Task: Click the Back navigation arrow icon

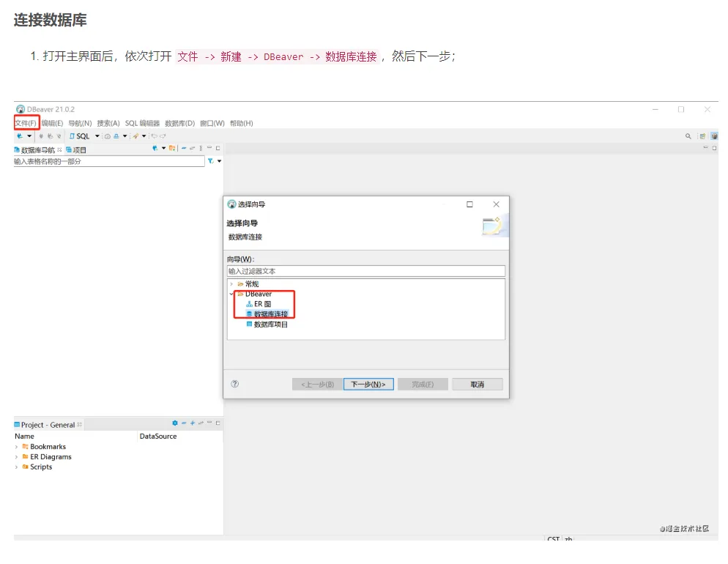Action: (x=154, y=136)
